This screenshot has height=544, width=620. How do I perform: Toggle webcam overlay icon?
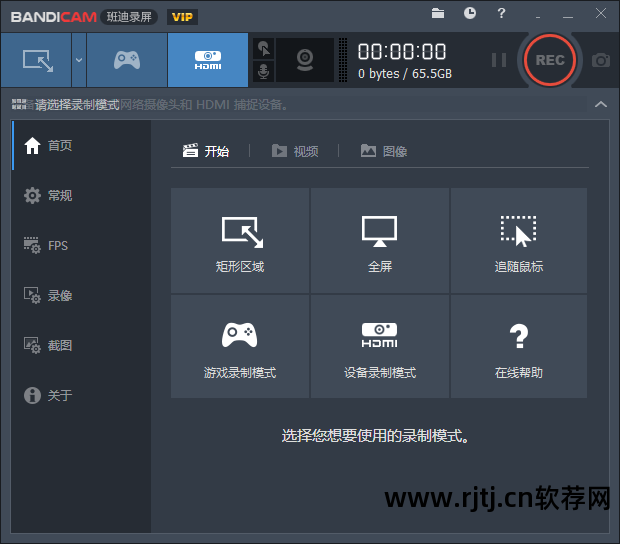[x=305, y=60]
